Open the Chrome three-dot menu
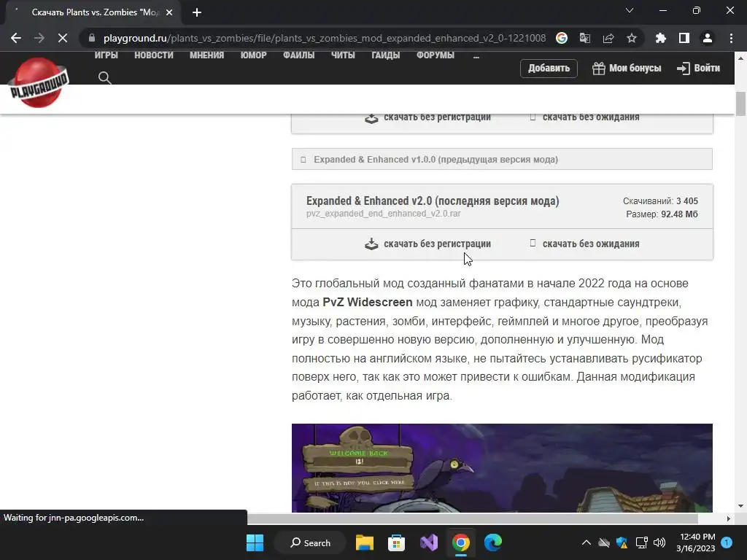 731,38
